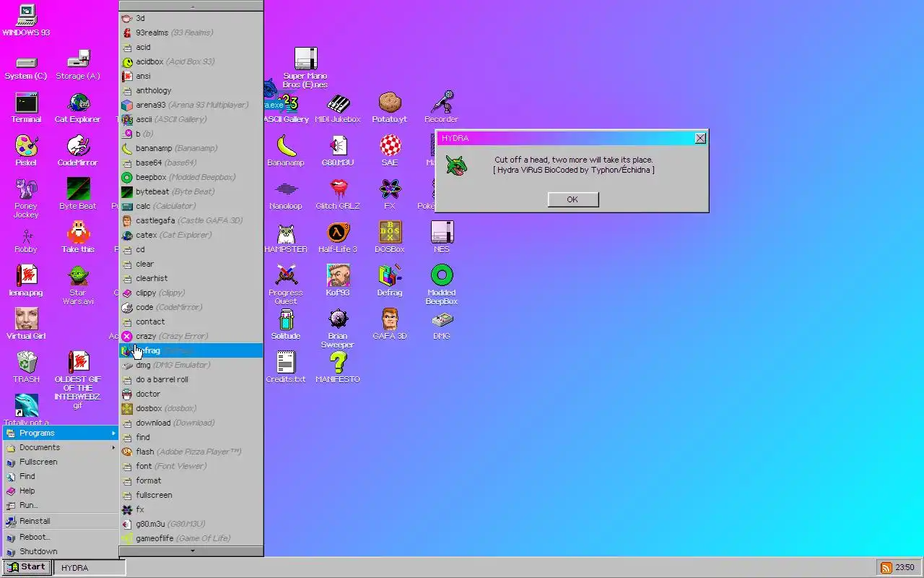Click OK in the HYDRA dialog

pos(572,199)
